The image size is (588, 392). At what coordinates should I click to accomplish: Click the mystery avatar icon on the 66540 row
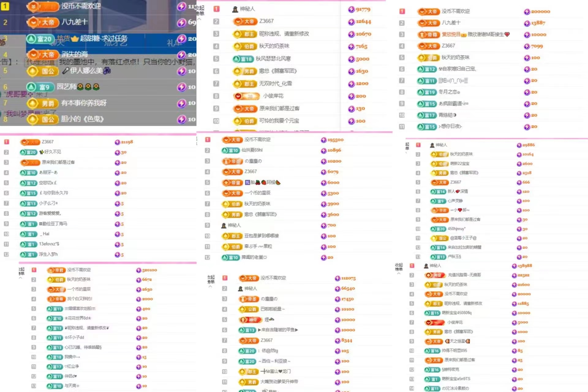(x=240, y=288)
